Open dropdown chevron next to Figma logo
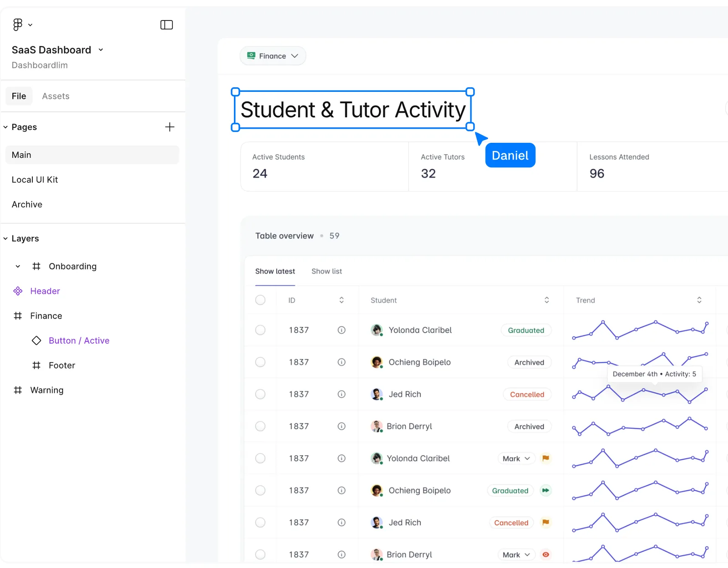Viewport: 728px width, 568px height. tap(30, 25)
